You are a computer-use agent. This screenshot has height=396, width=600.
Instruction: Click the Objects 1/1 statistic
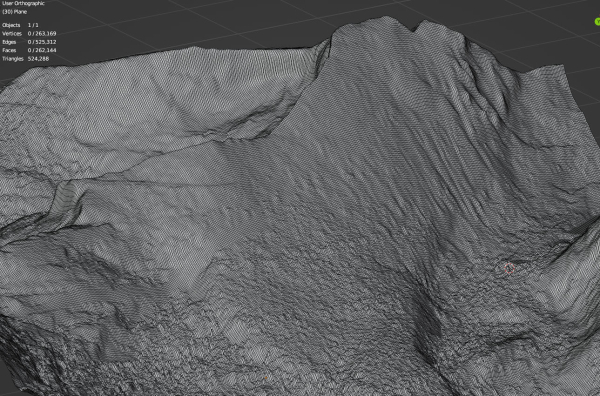(x=20, y=25)
